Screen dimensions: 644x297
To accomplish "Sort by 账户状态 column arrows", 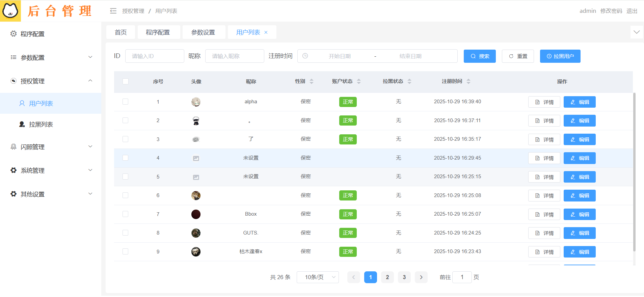I will (358, 81).
